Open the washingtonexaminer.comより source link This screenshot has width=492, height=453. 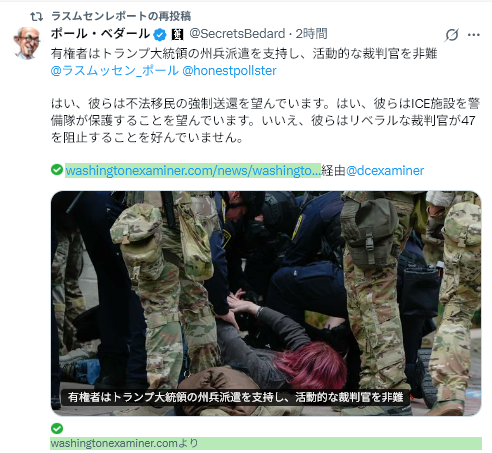click(x=266, y=443)
